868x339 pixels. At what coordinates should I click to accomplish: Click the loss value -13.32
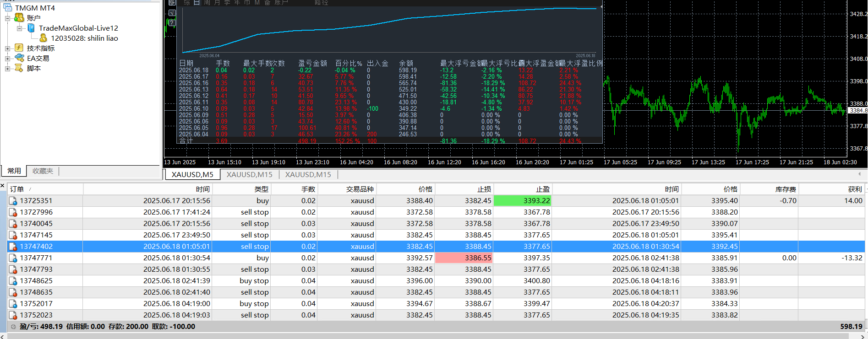pyautogui.click(x=852, y=258)
